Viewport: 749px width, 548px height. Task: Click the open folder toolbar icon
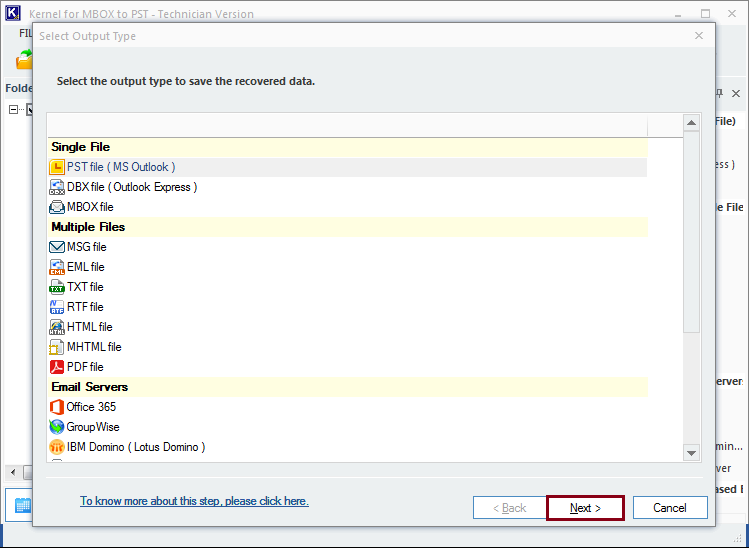[x=24, y=60]
